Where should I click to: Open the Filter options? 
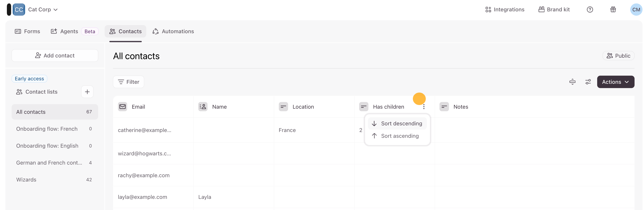pyautogui.click(x=128, y=82)
